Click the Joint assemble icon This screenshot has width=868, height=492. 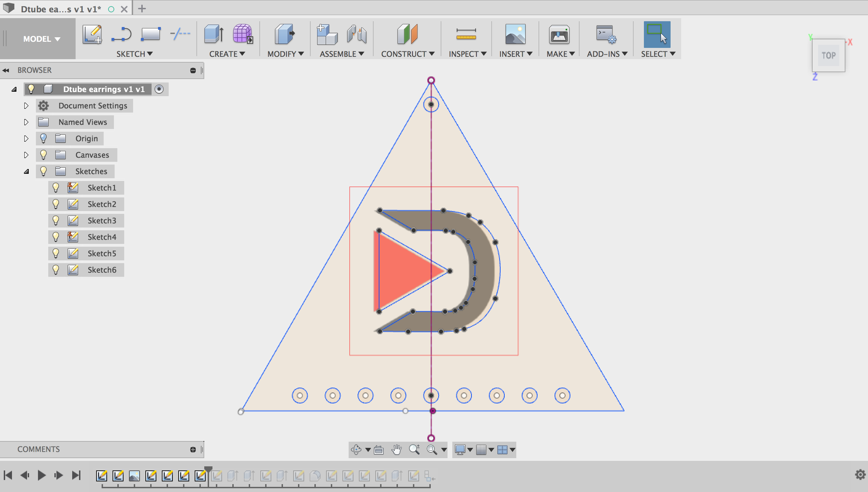pyautogui.click(x=356, y=34)
